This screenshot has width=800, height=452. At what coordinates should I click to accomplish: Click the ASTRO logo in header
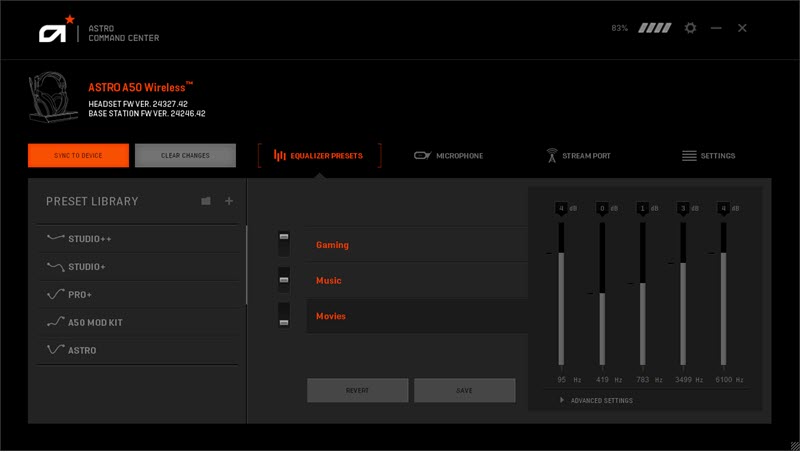(53, 31)
